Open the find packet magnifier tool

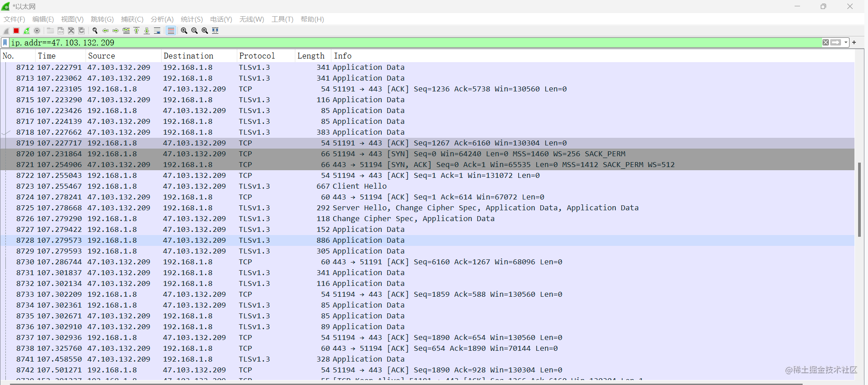95,31
